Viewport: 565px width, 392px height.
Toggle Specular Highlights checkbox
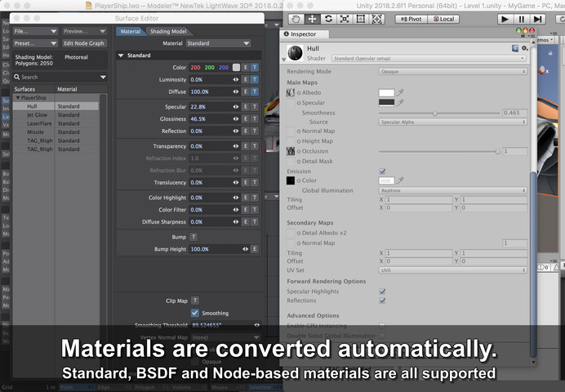(382, 291)
